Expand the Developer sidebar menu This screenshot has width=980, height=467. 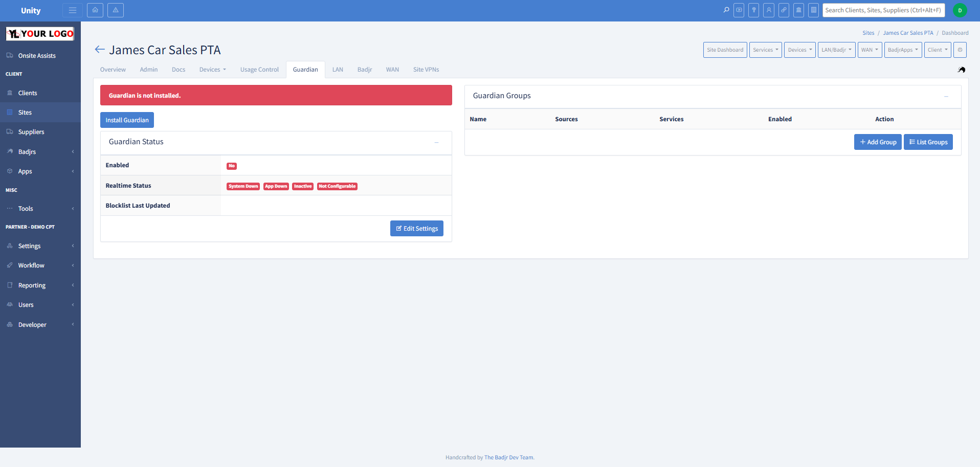(40, 325)
